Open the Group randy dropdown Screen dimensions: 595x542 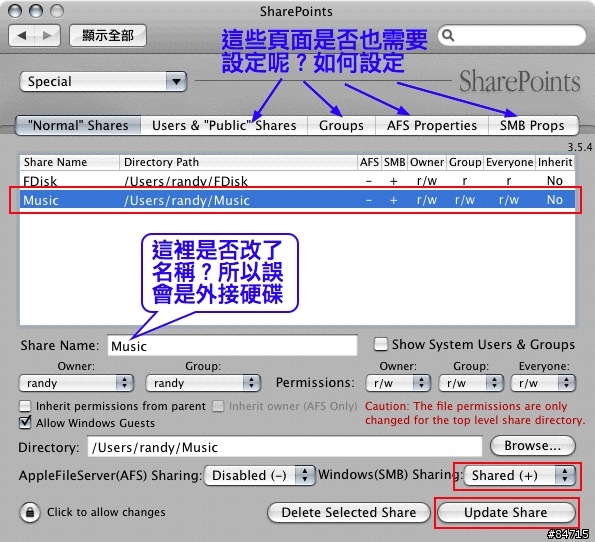click(x=203, y=383)
